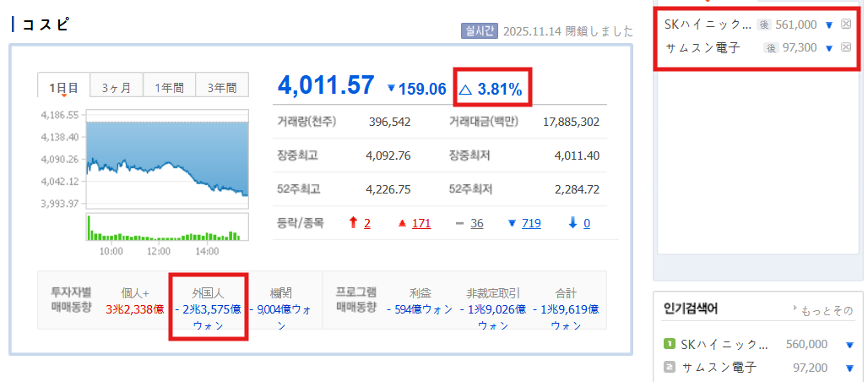Screen dimensions: 868x382
Task: Show the 3年間 chart period
Action: coord(222,87)
